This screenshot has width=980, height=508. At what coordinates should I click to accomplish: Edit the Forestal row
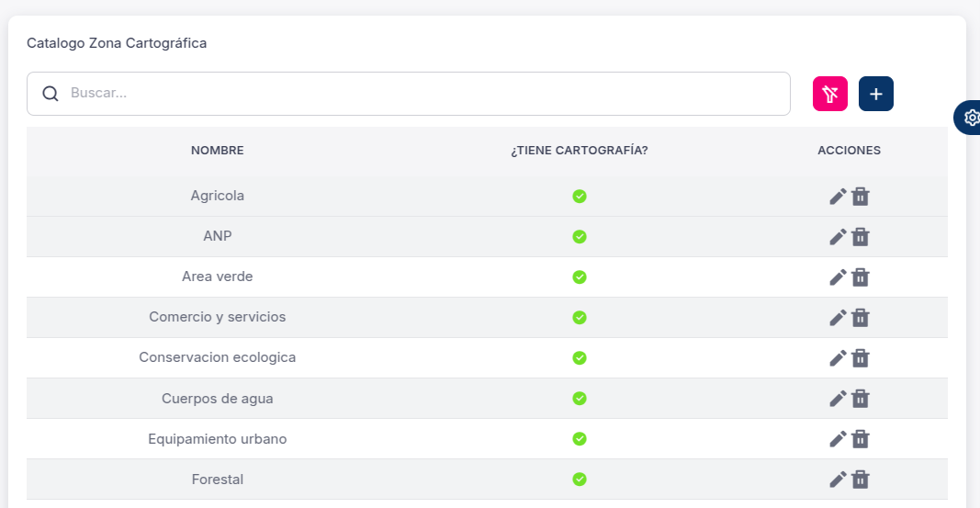[838, 480]
